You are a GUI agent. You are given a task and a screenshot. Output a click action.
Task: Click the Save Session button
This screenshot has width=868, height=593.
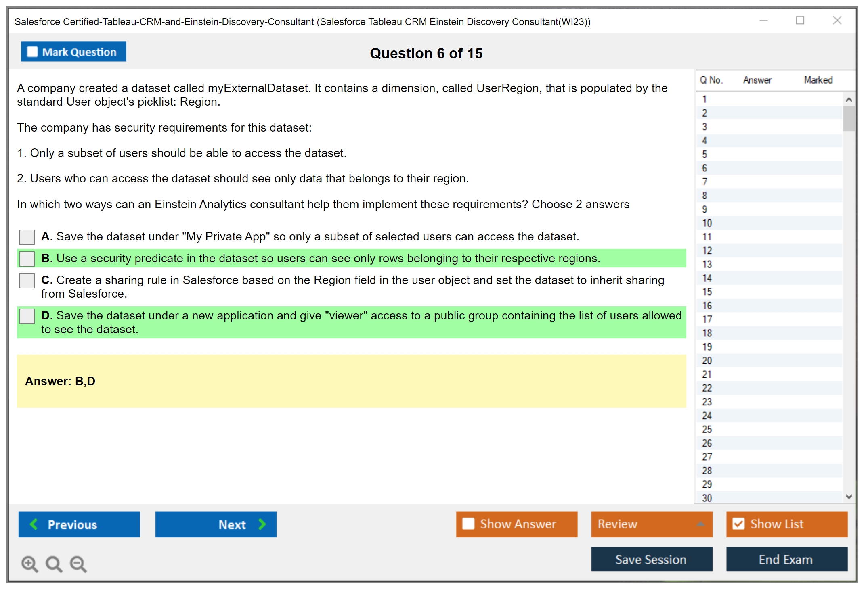(x=651, y=559)
